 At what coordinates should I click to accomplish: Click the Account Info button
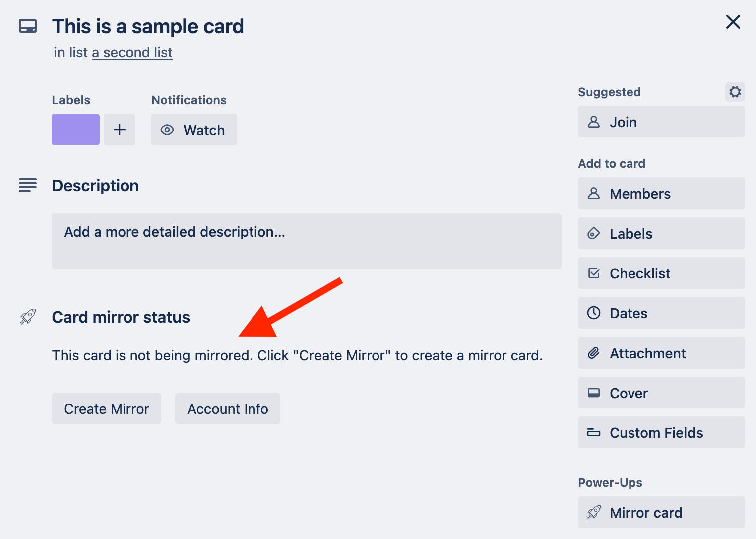228,408
